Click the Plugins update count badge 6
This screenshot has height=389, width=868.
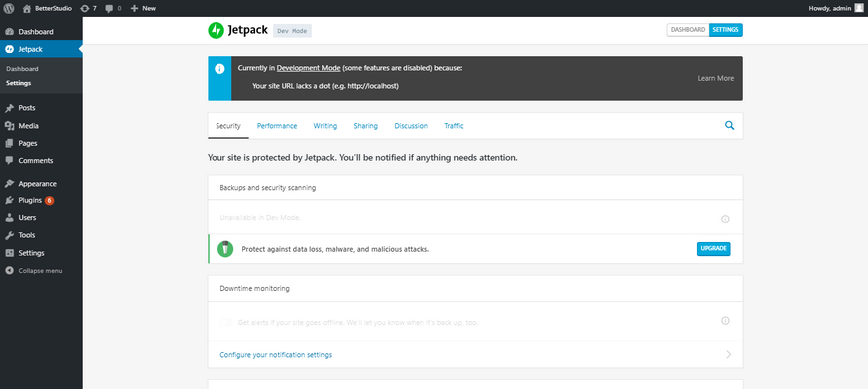[x=49, y=200]
